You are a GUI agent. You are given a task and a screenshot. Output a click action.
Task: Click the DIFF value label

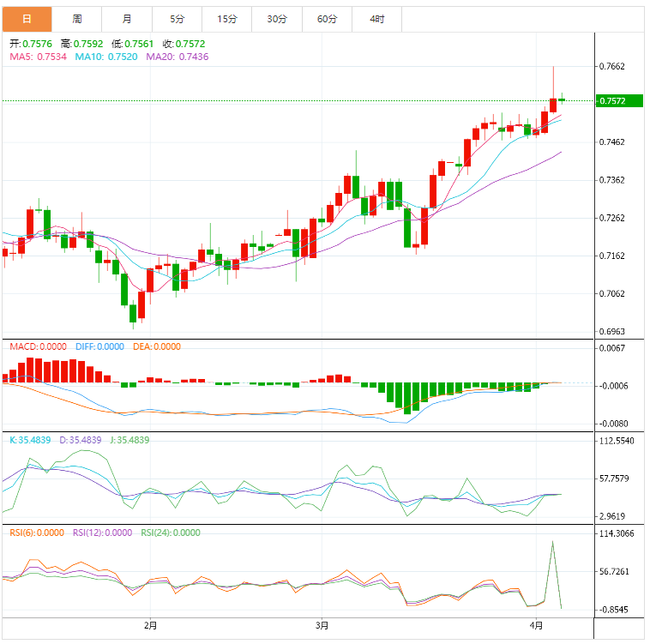(101, 346)
